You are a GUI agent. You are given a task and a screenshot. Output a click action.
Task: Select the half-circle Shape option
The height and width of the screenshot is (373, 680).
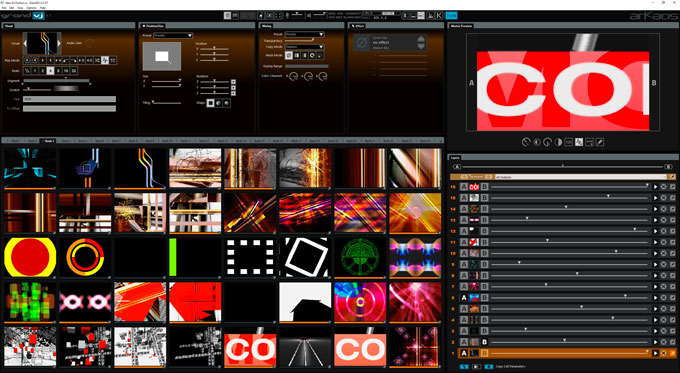coord(219,103)
